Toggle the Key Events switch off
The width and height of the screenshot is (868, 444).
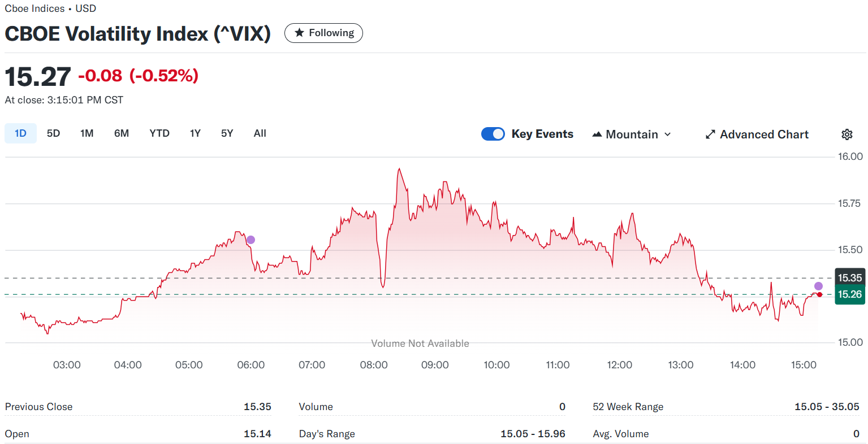click(x=493, y=134)
